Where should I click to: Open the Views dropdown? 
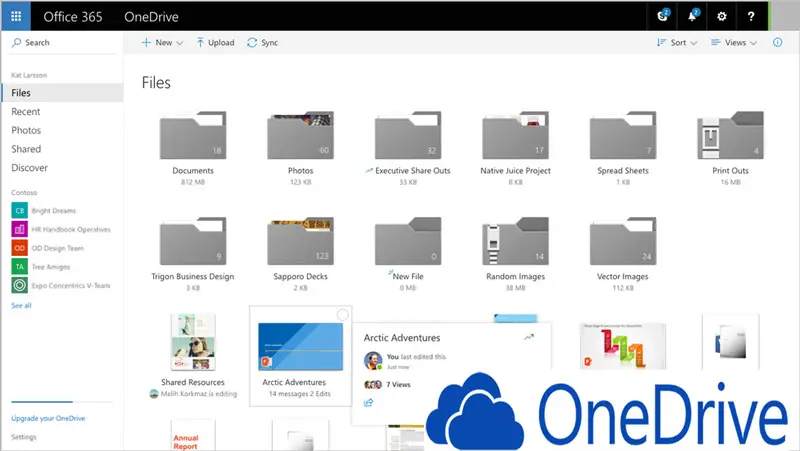[734, 43]
